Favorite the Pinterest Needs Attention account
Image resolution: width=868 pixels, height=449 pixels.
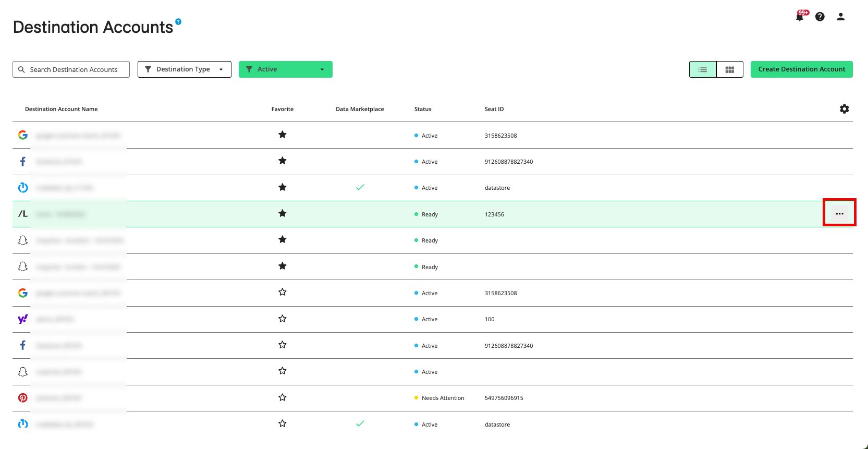[283, 397]
